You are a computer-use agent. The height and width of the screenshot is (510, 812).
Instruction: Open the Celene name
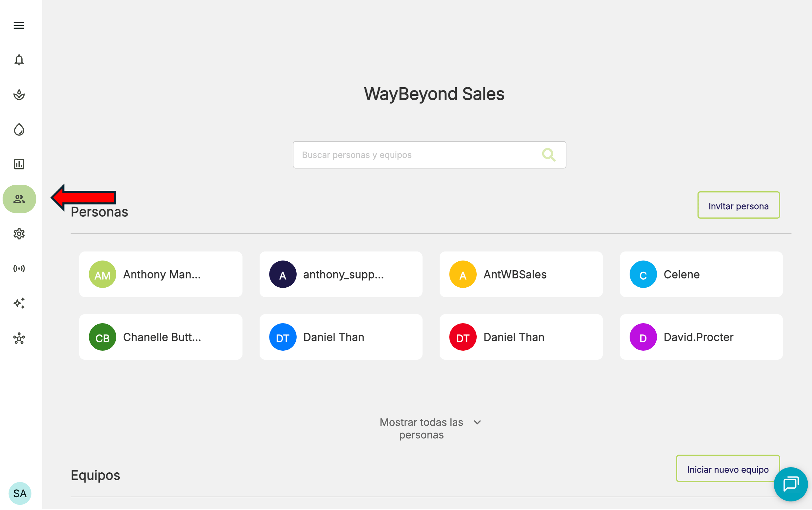682,275
